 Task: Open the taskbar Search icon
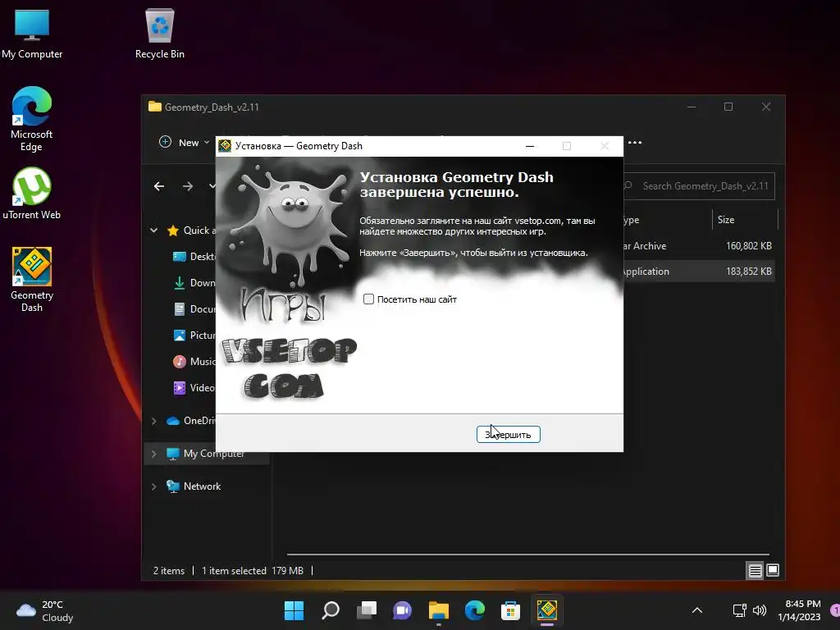[330, 610]
